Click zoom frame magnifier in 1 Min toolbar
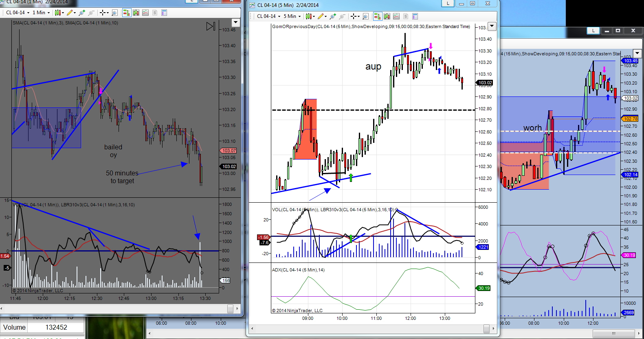 (115, 13)
